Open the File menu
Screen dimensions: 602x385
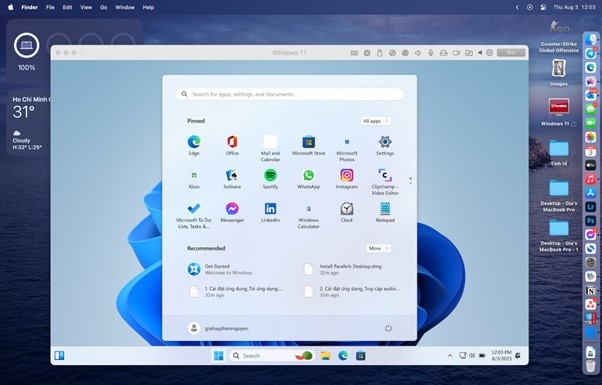point(50,7)
